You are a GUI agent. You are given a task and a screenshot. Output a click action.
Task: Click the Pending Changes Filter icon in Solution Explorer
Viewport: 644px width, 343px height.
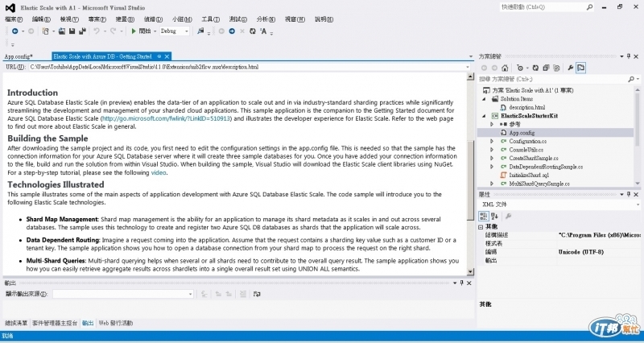pos(520,68)
